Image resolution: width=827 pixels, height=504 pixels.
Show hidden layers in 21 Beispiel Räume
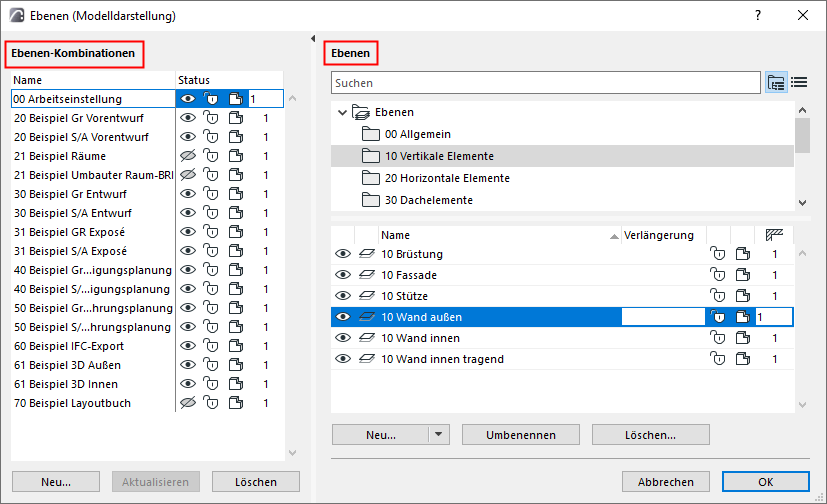coord(187,156)
